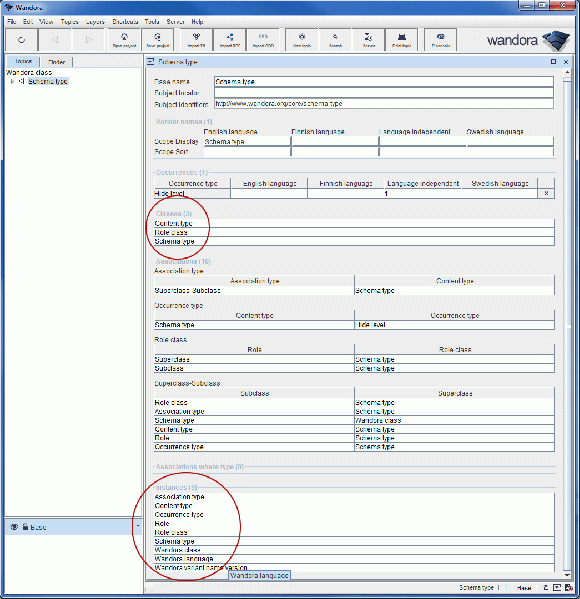Click the Layer name in the status bar
Viewport: 580px width, 599px height.
[x=524, y=588]
